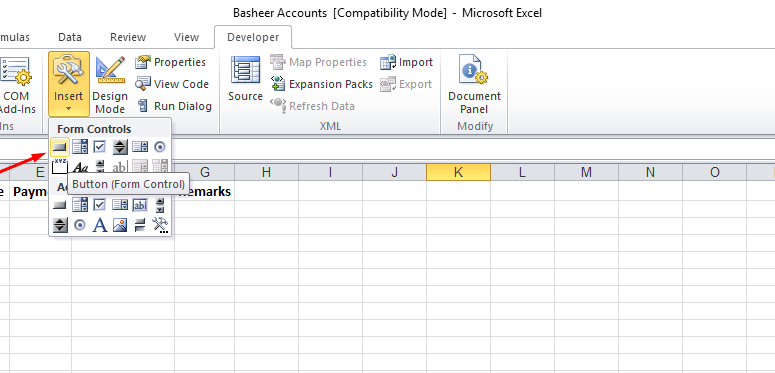Open the XML Source pane
This screenshot has height=373, width=775.
tap(245, 79)
